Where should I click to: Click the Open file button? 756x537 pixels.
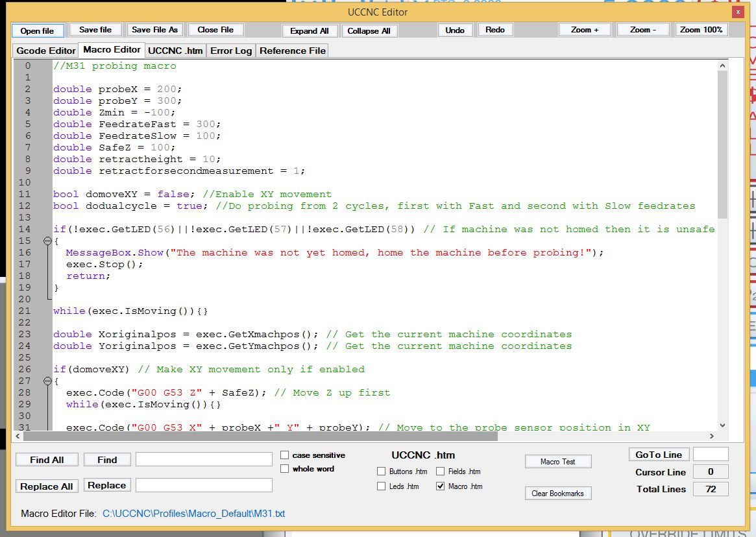38,31
